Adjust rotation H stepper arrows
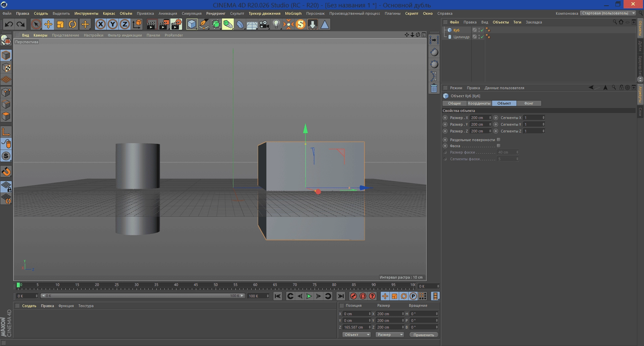The height and width of the screenshot is (346, 644). pos(437,314)
